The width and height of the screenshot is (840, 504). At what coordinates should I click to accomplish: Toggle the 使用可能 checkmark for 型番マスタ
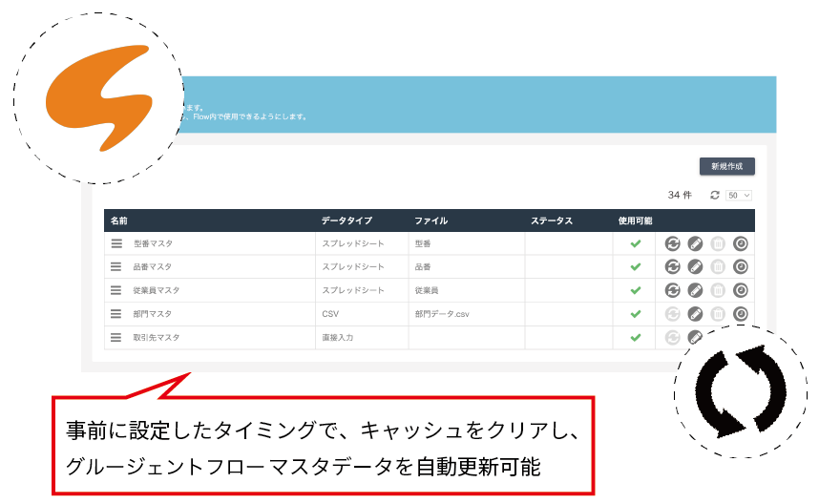(635, 243)
